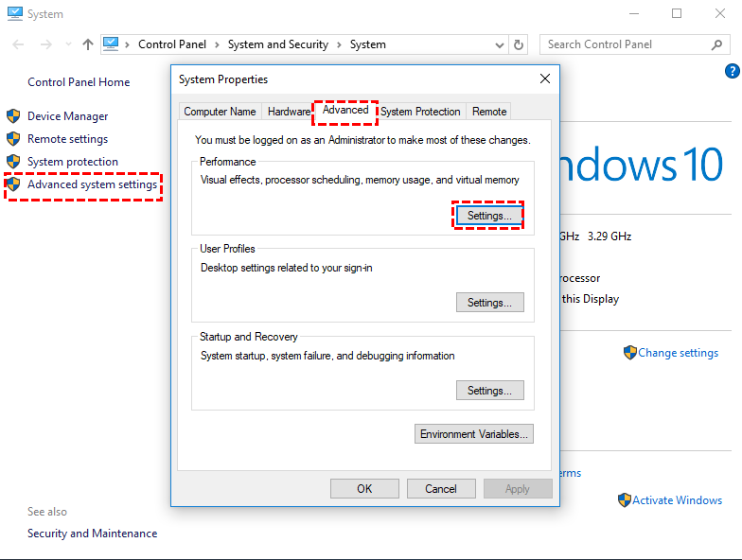The image size is (742, 560).
Task: Refresh the Control Panel view
Action: (519, 45)
